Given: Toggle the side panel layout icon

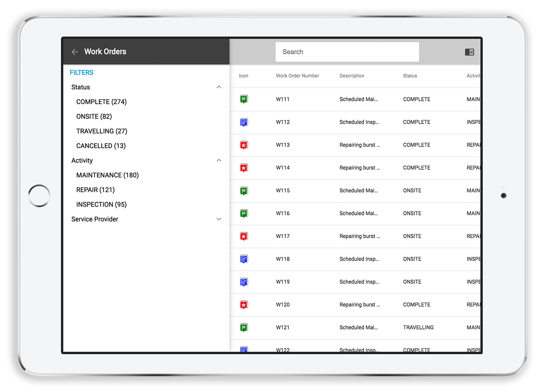Looking at the screenshot, I should [469, 52].
